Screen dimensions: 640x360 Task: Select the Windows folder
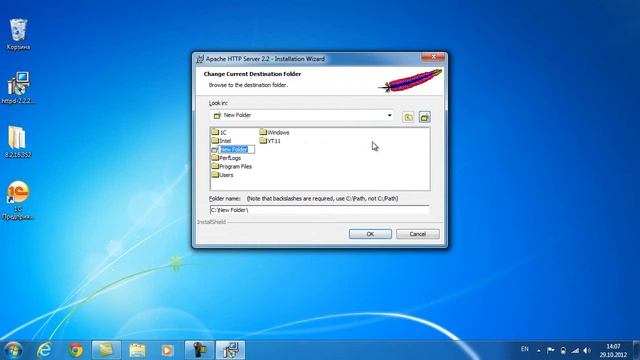[x=274, y=132]
